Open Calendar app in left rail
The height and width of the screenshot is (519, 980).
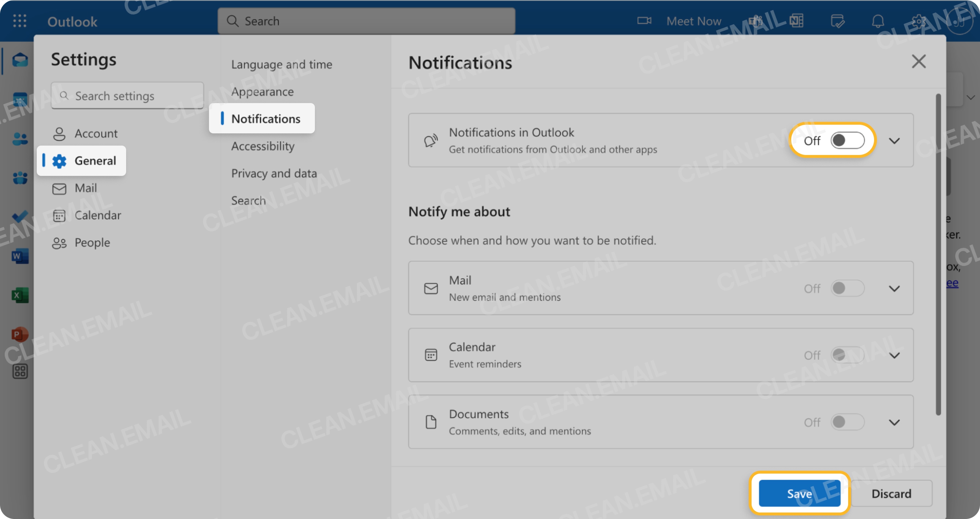click(20, 100)
